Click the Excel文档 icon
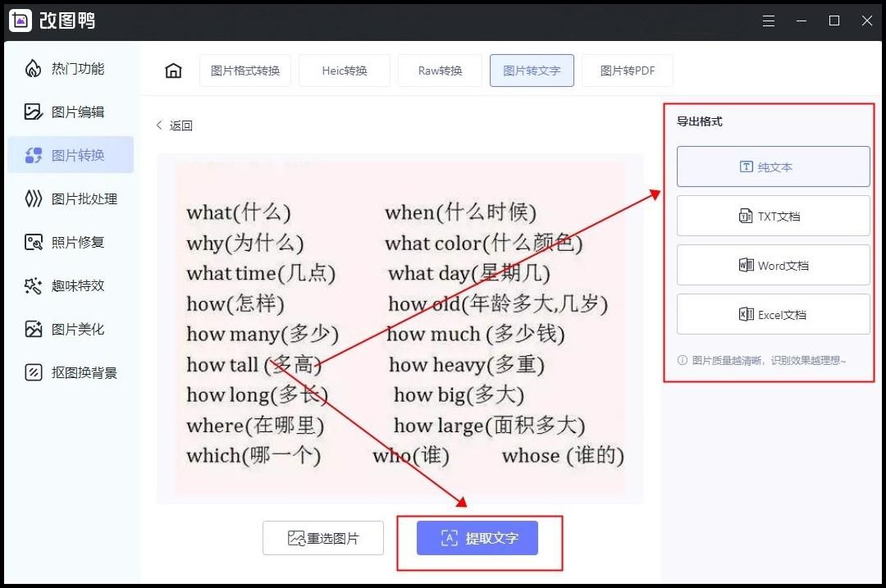The image size is (886, 588). 746,314
